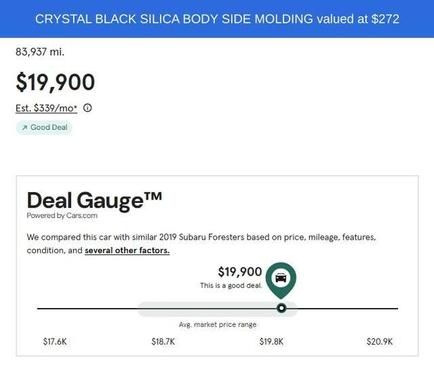Click the $17.6K gauge label
The height and width of the screenshot is (378, 434).
55,342
